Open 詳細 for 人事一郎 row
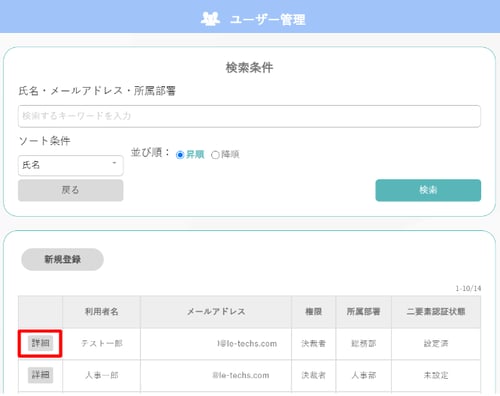The width and height of the screenshot is (500, 396). click(40, 375)
